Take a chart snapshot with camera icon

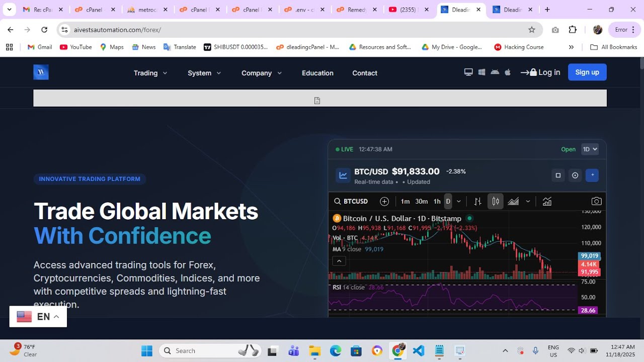(596, 201)
